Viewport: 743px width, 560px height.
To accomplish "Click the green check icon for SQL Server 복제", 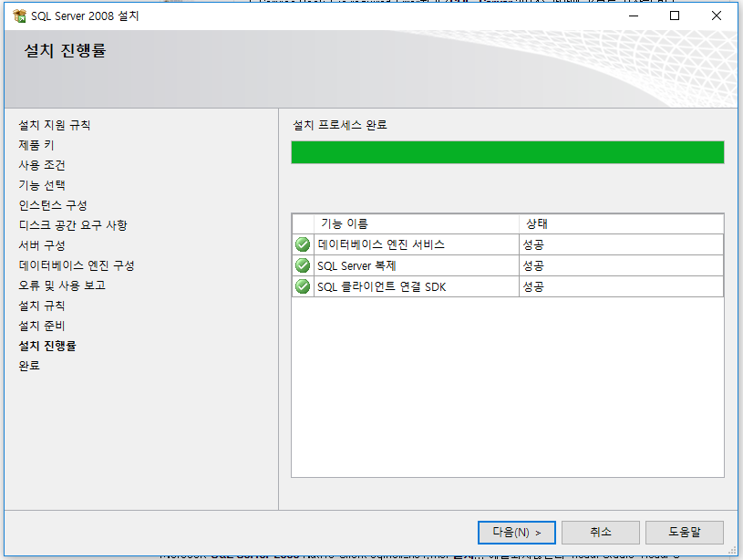I will tap(303, 265).
